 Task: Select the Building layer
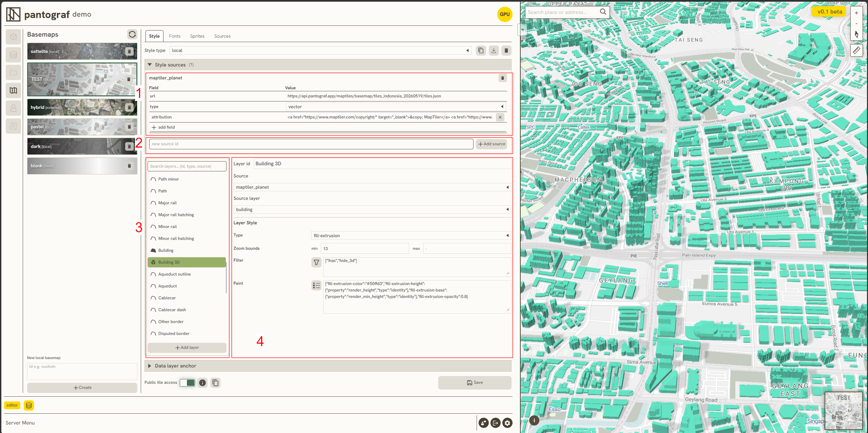(187, 250)
